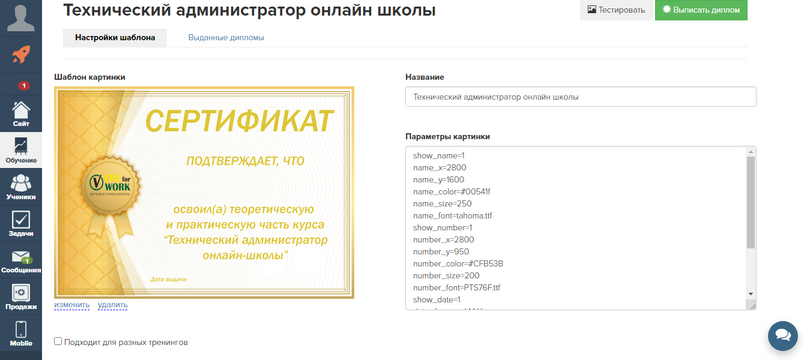The height and width of the screenshot is (360, 810).
Task: Open the Сообщения section
Action: pyautogui.click(x=21, y=260)
